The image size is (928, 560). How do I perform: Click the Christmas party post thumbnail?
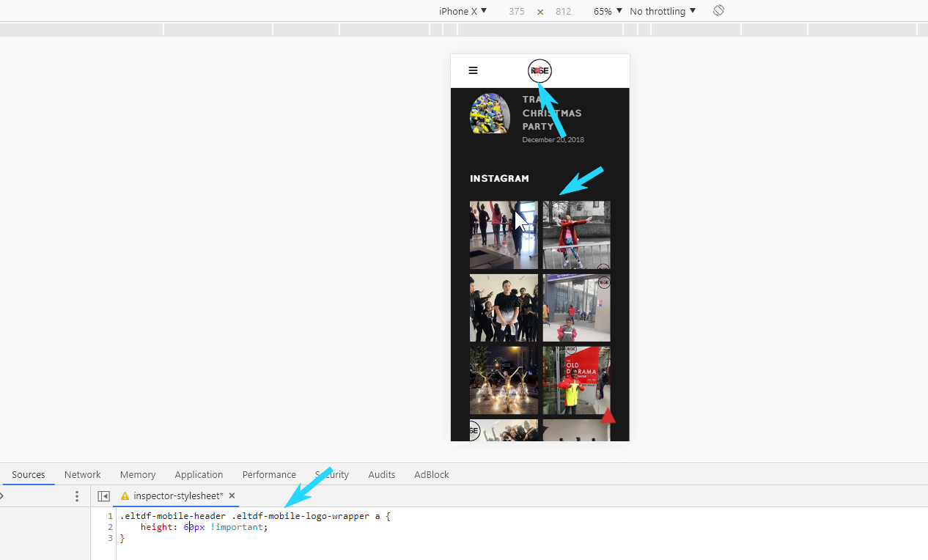click(490, 113)
